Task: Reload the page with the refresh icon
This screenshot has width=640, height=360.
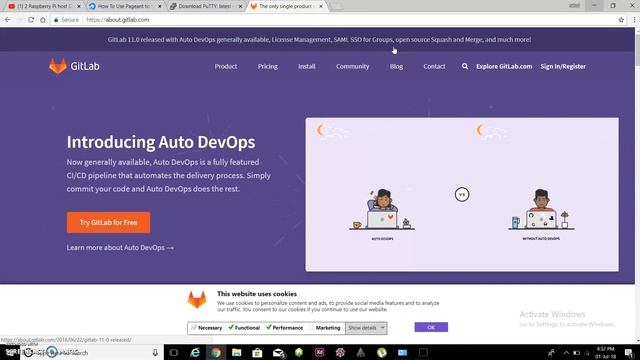Action: (x=31, y=20)
